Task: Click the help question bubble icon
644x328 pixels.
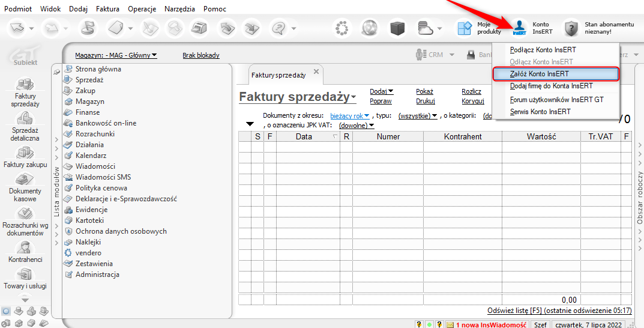Action: 278,28
